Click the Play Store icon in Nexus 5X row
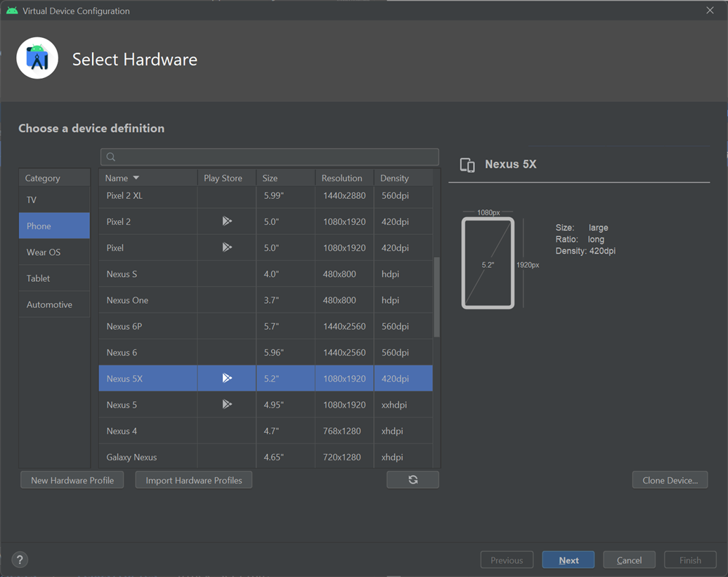Screen dimensions: 728x577 (x=226, y=378)
